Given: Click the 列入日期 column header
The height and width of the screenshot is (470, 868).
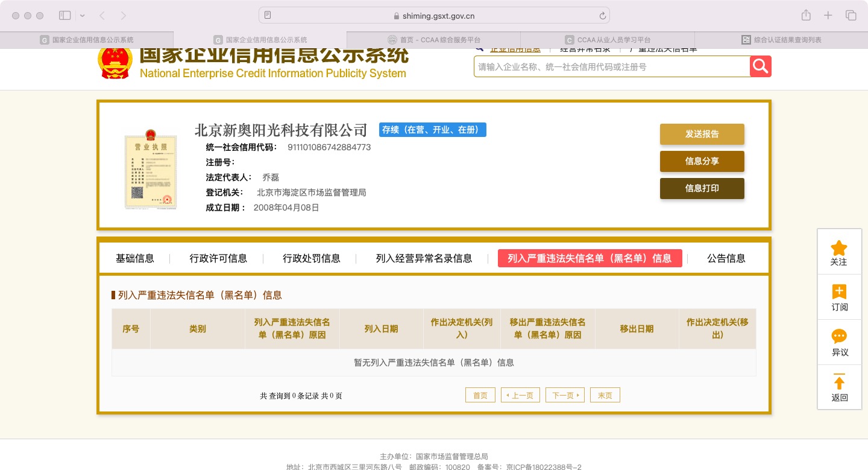Looking at the screenshot, I should (382, 329).
